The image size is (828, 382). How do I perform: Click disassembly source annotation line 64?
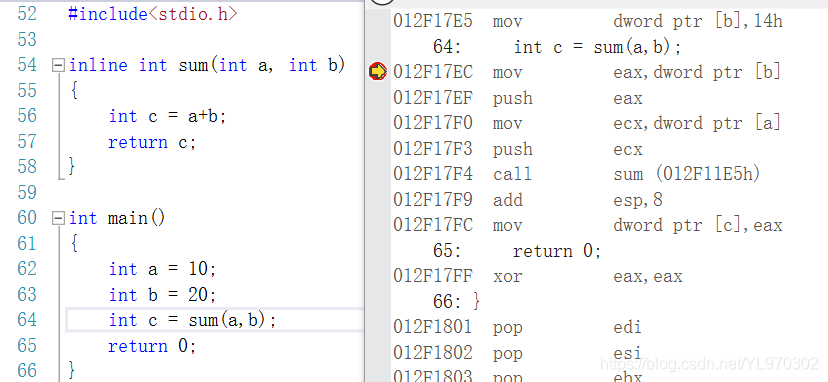[558, 47]
